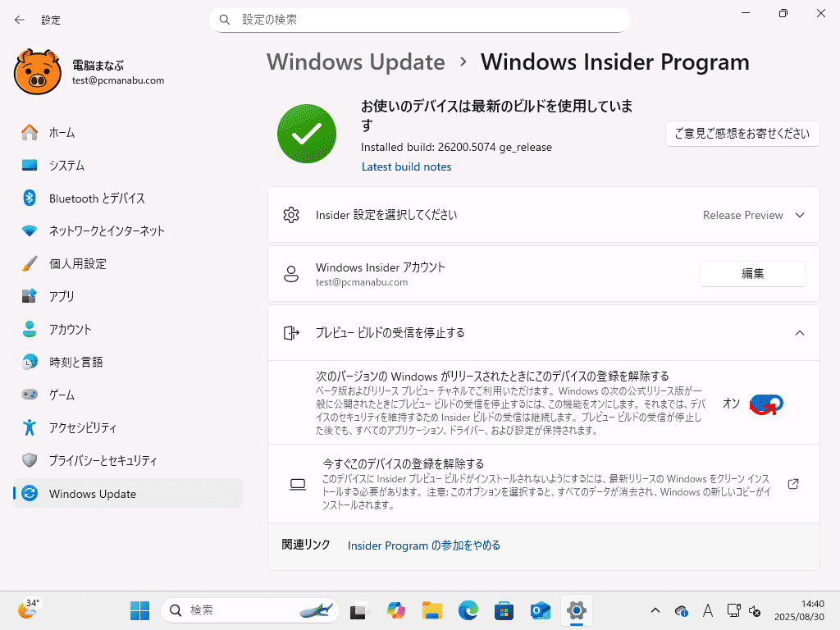Click the search magnifier icon in settings search
The height and width of the screenshot is (630, 840).
pos(225,20)
